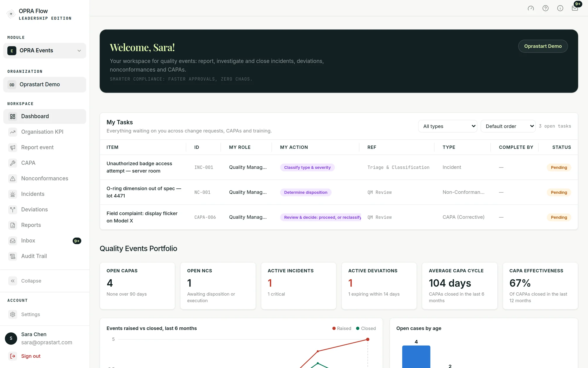Click the Audit Trail scroll icon
This screenshot has width=588, height=368.
[13, 256]
